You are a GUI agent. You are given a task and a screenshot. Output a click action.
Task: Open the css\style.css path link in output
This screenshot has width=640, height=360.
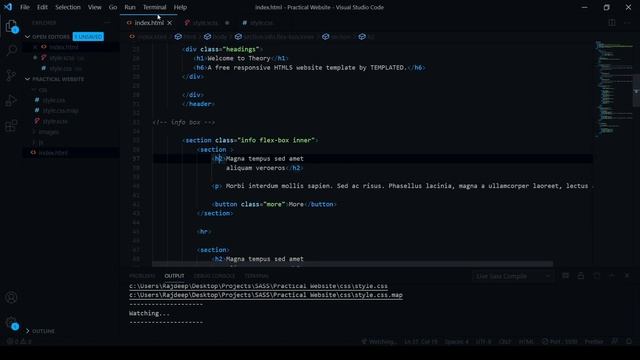258,286
